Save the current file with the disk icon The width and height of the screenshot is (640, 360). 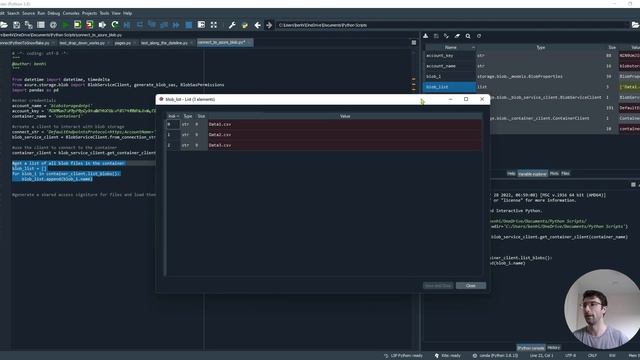(16, 25)
